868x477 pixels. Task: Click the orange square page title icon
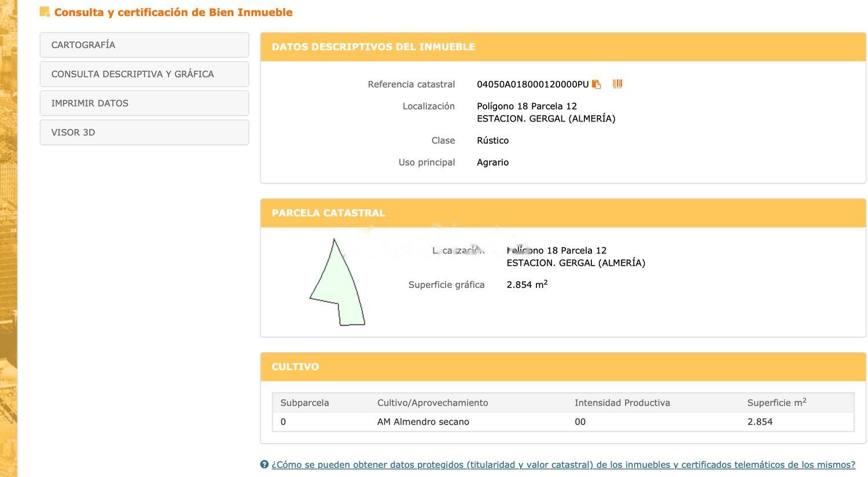click(45, 12)
